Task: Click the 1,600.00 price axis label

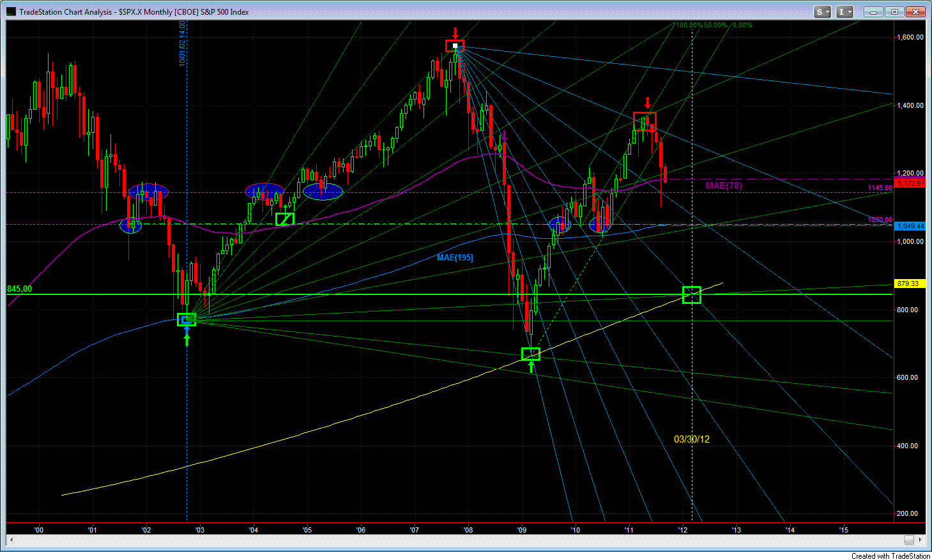Action: 910,37
